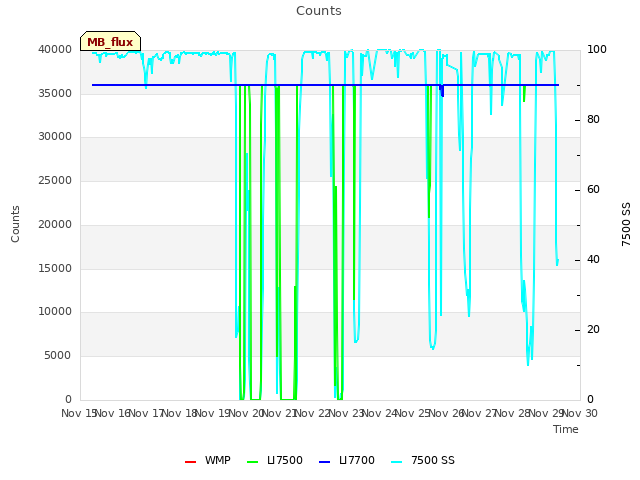Click the LI7500 legend entry
640x480 pixels.
point(274,460)
